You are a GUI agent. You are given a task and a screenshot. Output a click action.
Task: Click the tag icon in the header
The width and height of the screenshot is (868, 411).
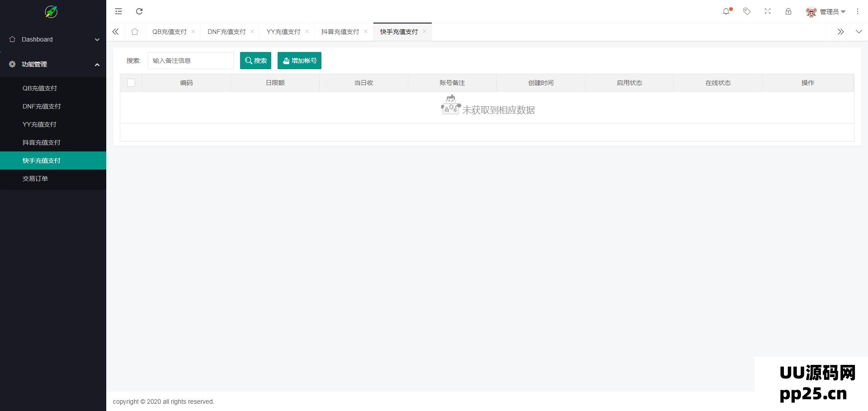pyautogui.click(x=746, y=11)
